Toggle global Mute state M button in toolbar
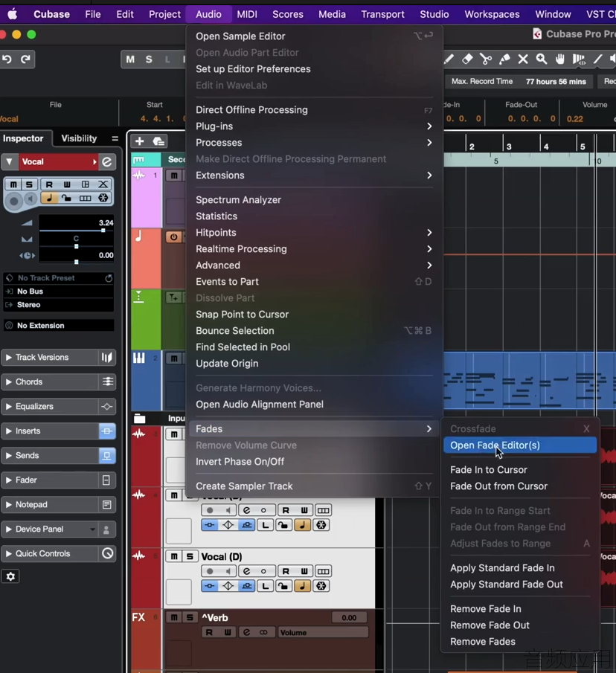The height and width of the screenshot is (673, 616). [130, 59]
